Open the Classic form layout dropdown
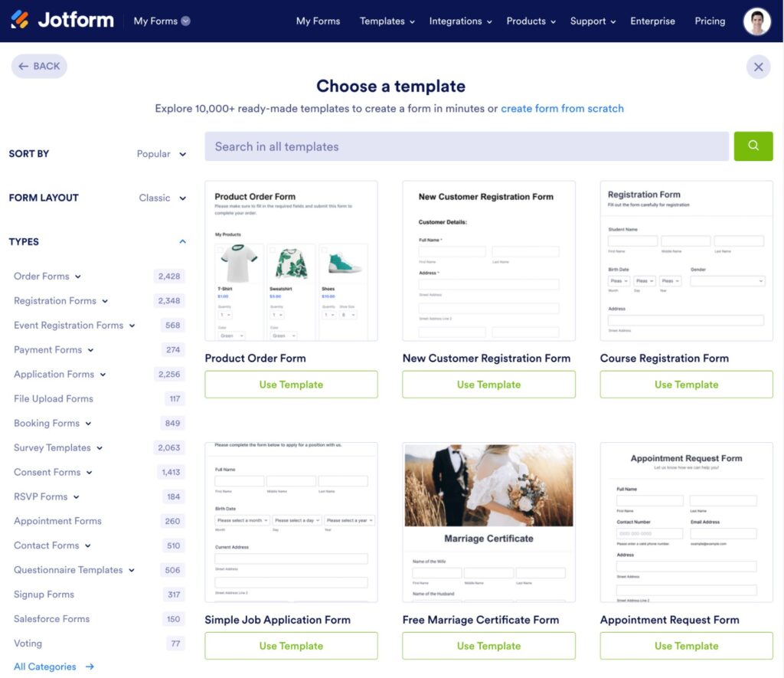This screenshot has width=784, height=678. [161, 197]
